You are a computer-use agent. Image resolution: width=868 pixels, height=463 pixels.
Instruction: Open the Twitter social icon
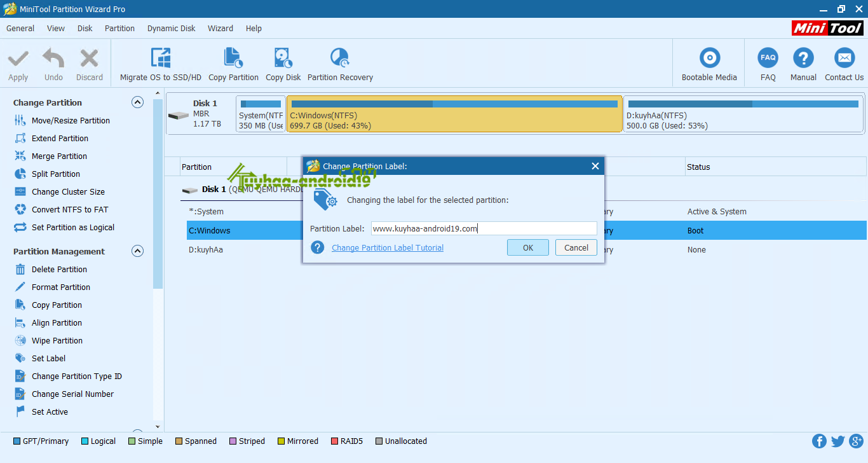(837, 441)
